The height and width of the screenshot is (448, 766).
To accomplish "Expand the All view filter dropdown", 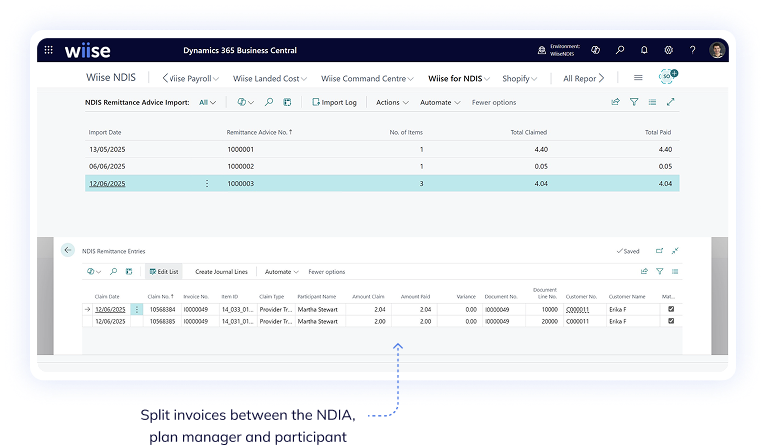I will pos(207,102).
